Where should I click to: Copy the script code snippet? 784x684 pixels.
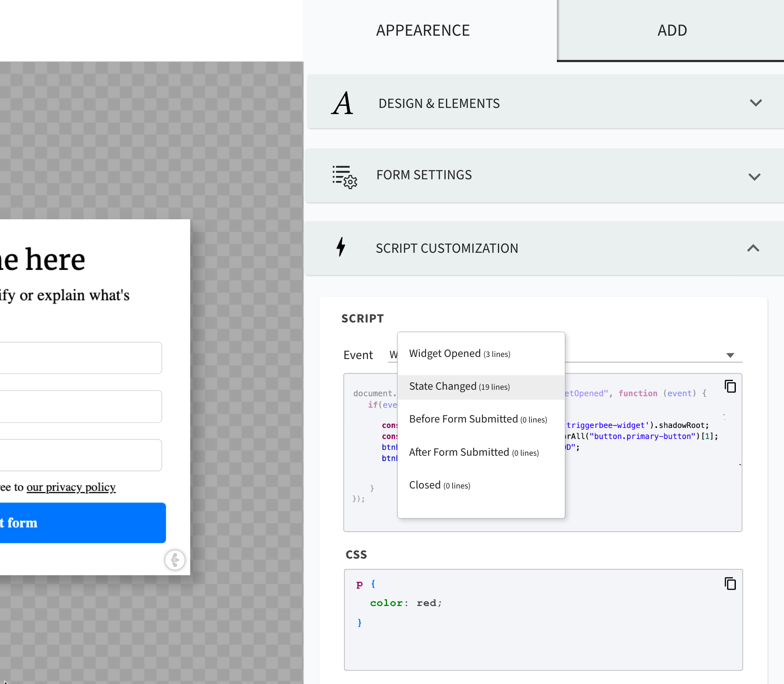coord(730,386)
